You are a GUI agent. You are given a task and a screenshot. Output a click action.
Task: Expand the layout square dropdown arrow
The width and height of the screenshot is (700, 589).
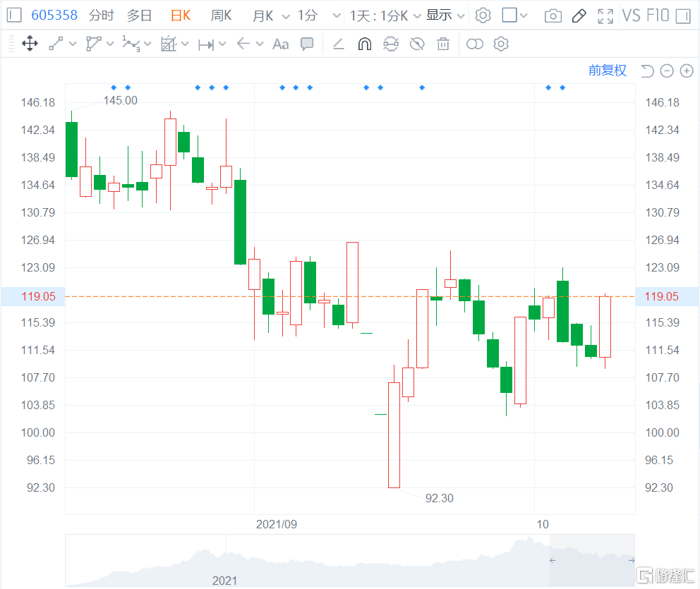524,16
